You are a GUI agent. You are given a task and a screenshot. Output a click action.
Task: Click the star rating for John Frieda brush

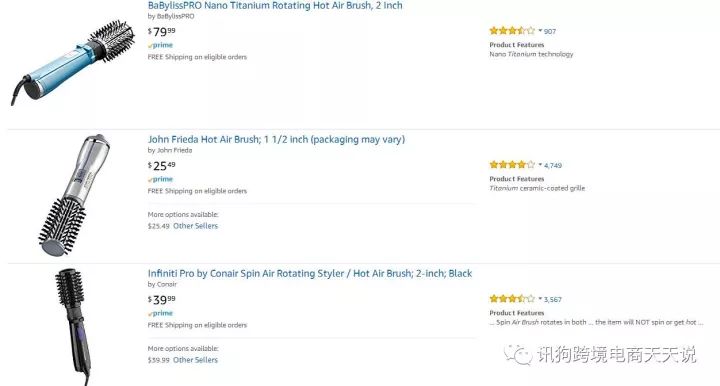(x=512, y=165)
